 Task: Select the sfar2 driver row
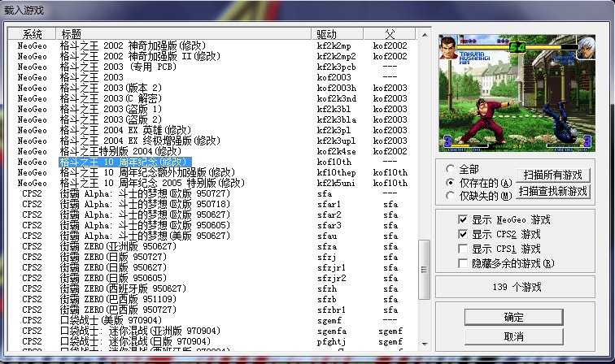(x=212, y=215)
